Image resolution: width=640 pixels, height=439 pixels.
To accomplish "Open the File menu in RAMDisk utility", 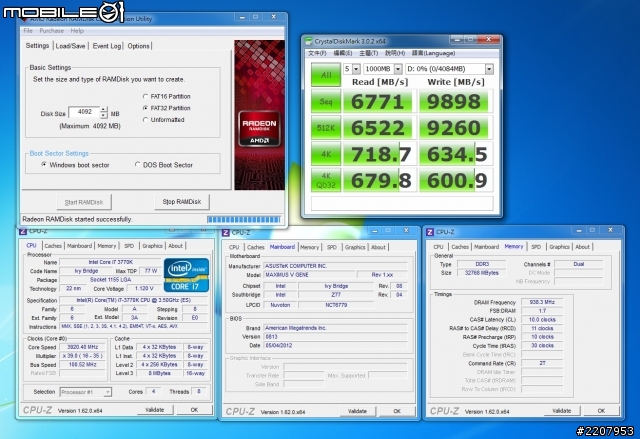I will (28, 31).
